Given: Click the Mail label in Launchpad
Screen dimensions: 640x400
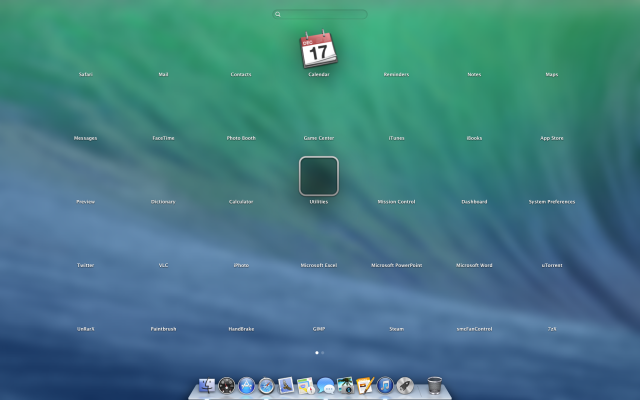Looking at the screenshot, I should 163,74.
